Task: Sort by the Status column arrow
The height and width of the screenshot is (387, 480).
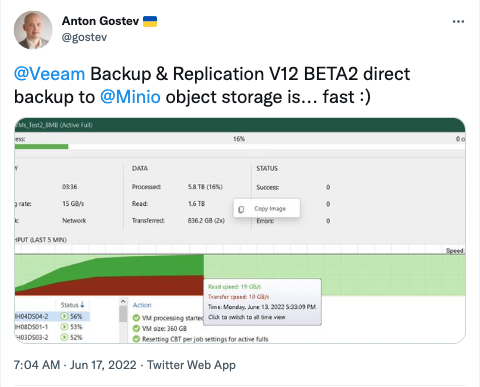Action: coord(82,305)
